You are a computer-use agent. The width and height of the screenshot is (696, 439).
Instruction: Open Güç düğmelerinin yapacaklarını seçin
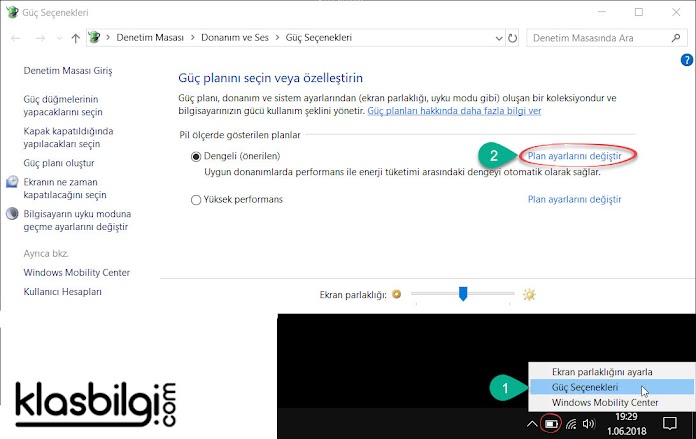pos(63,106)
